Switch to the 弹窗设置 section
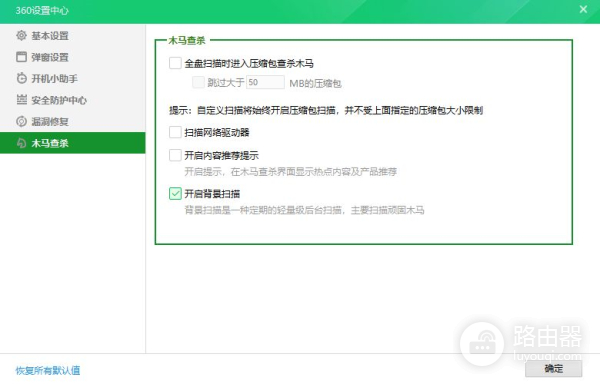This screenshot has width=600, height=384. (73, 57)
